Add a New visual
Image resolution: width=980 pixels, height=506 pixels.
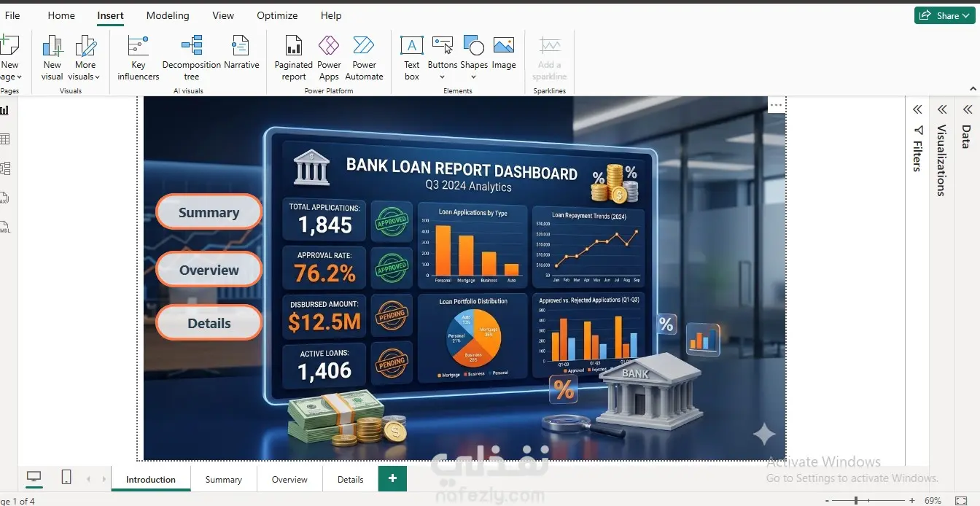pyautogui.click(x=52, y=58)
